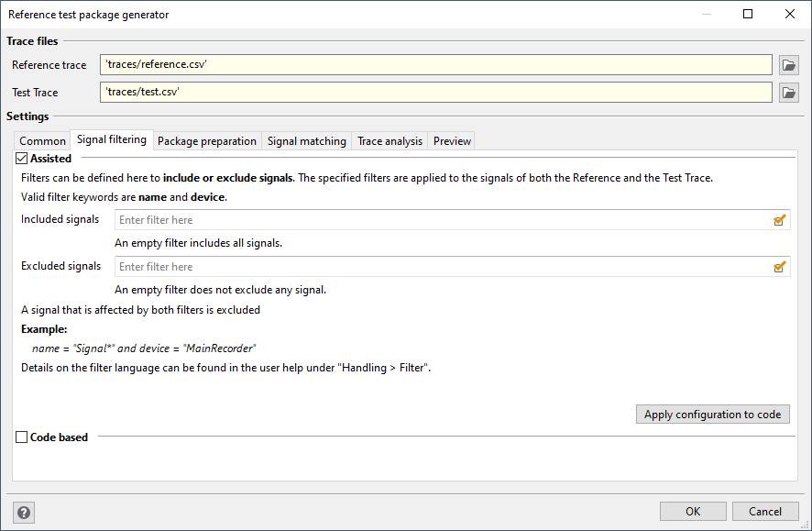The image size is (812, 531).
Task: Validate Included signals filter check icon
Action: click(779, 220)
